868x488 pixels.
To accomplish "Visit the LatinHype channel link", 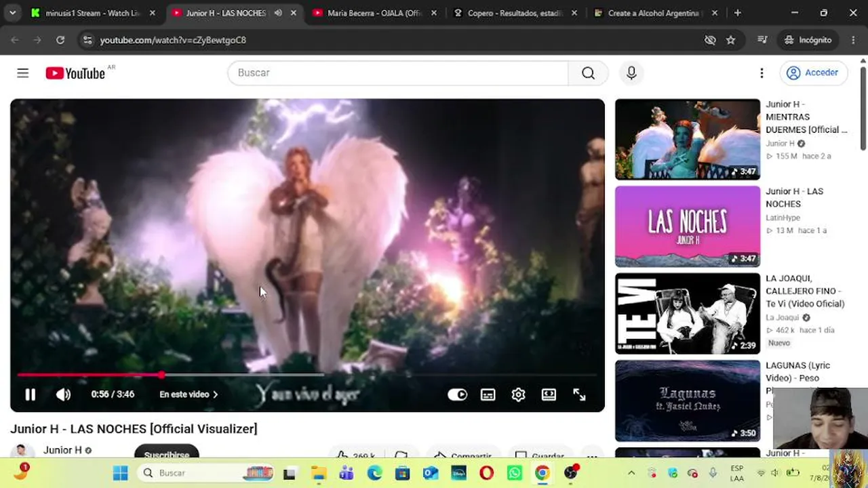I will 783,218.
